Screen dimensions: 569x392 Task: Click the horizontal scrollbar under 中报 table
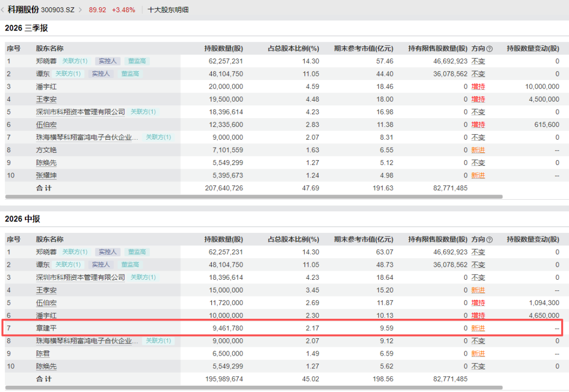pos(253,388)
